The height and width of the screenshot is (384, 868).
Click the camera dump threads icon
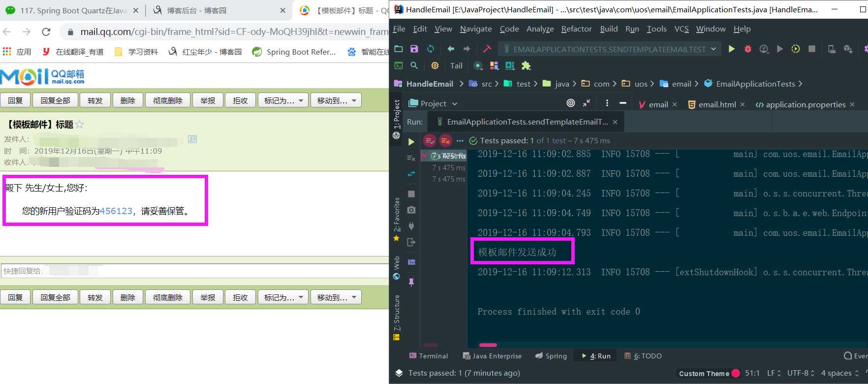tap(411, 210)
